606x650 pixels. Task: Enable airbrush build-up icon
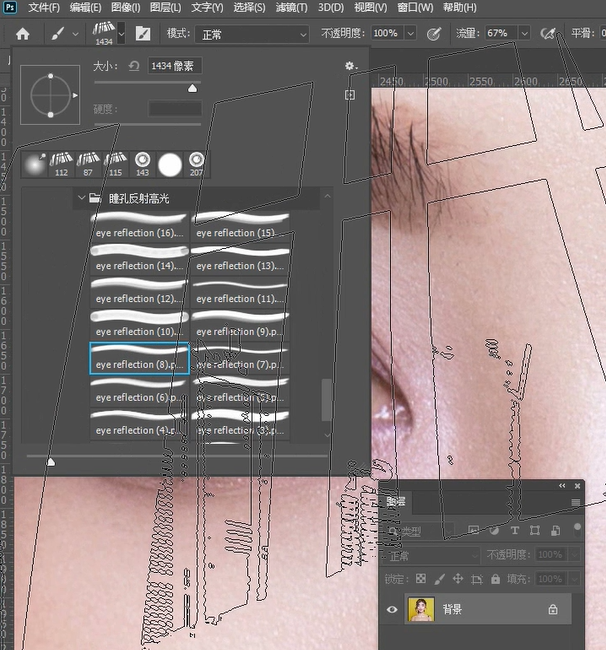pos(547,33)
